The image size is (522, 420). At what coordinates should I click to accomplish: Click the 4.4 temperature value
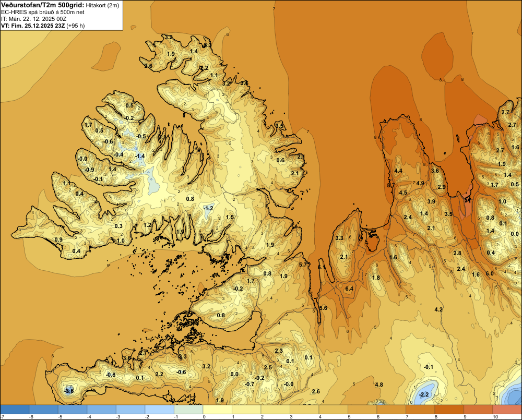pyautogui.click(x=398, y=171)
